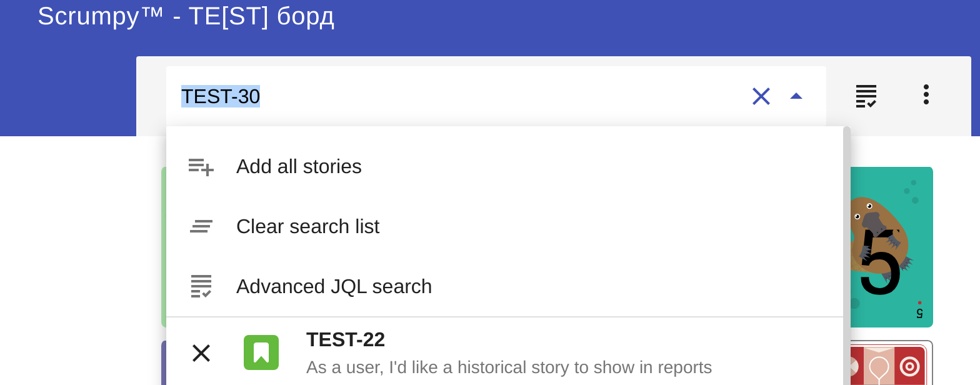Viewport: 980px width, 385px height.
Task: Clear the TEST-30 search field with X
Action: [761, 96]
